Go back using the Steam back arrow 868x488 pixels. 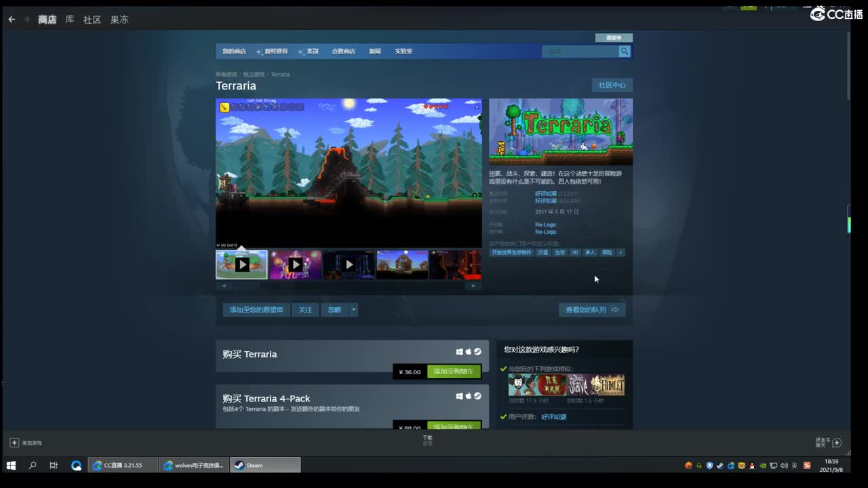(12, 20)
